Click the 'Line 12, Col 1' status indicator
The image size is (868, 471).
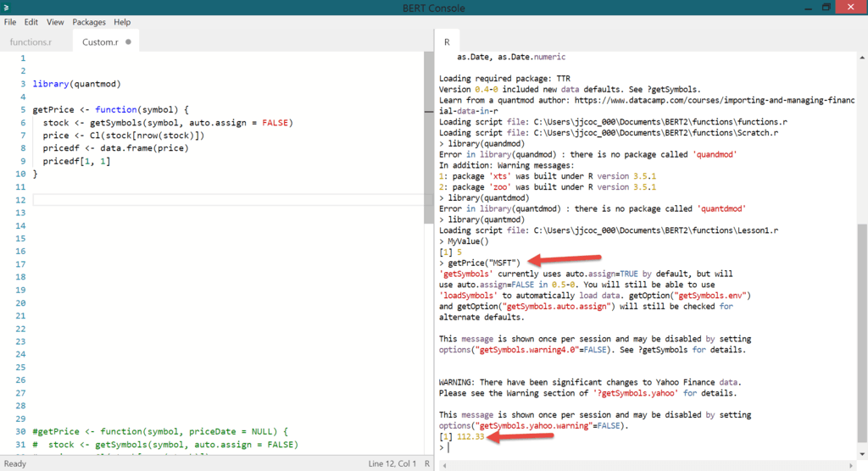pos(392,464)
